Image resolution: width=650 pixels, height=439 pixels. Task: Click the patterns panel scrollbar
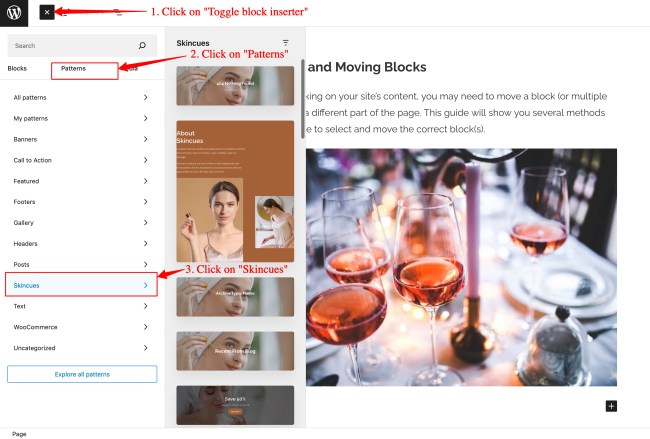[303, 99]
